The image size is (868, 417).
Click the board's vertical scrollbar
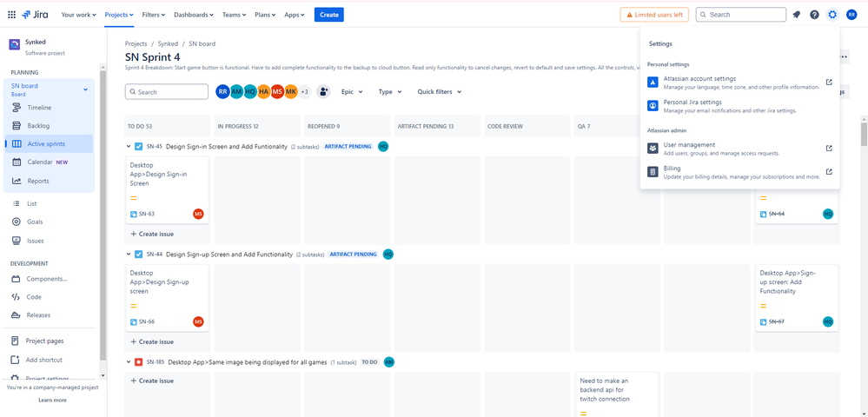864,134
